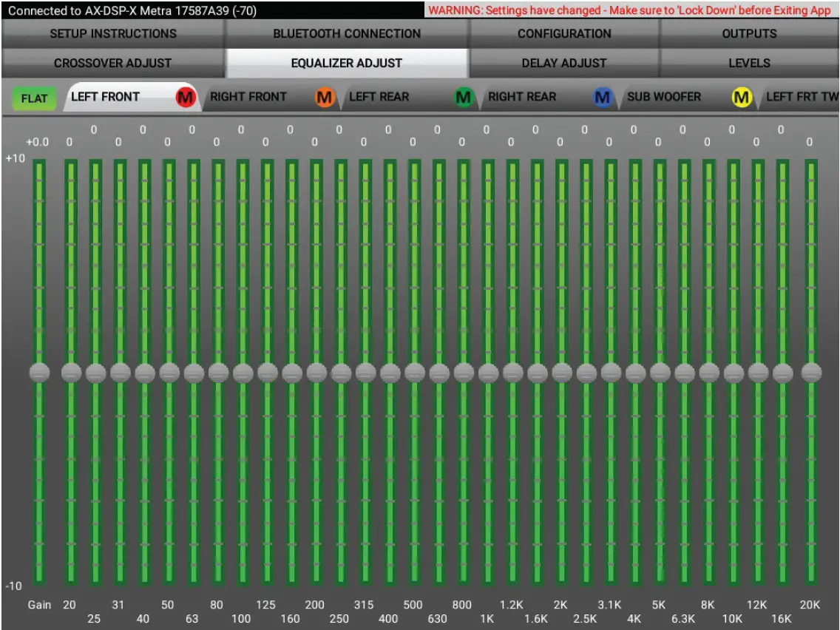This screenshot has width=840, height=630.
Task: Click the 1K frequency band slider
Action: tap(487, 373)
